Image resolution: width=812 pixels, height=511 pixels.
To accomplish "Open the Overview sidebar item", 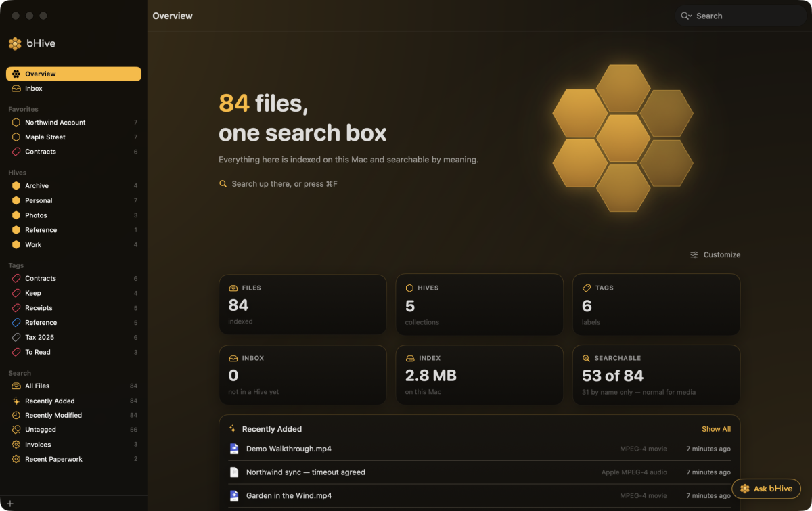I will point(74,74).
